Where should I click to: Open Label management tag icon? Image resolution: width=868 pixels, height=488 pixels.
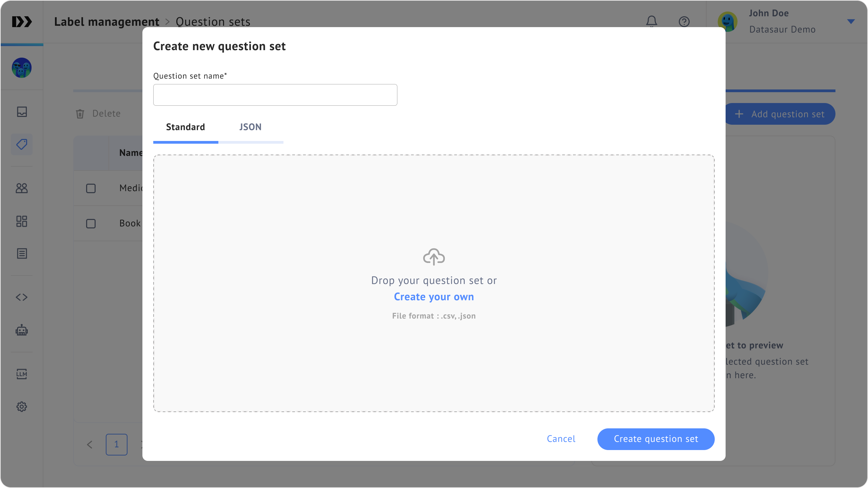pyautogui.click(x=22, y=144)
